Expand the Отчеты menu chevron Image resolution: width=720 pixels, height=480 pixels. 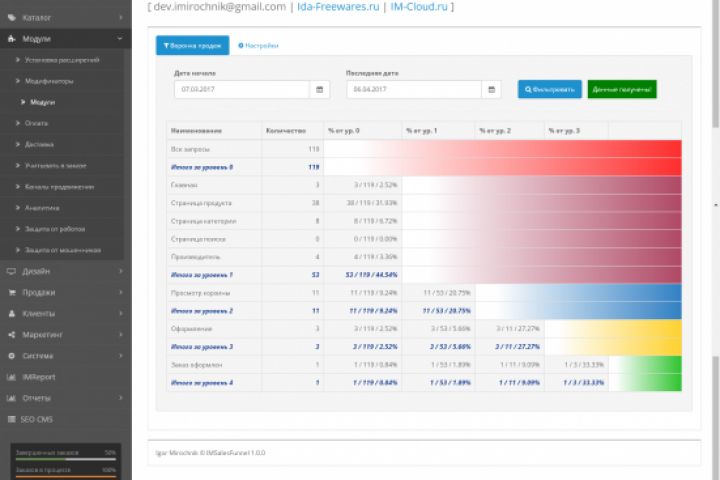click(121, 398)
